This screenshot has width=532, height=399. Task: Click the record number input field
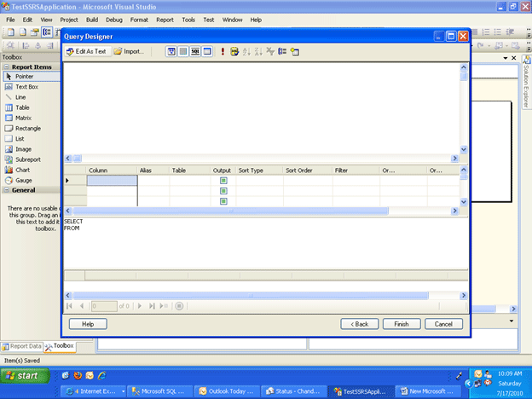(104, 306)
